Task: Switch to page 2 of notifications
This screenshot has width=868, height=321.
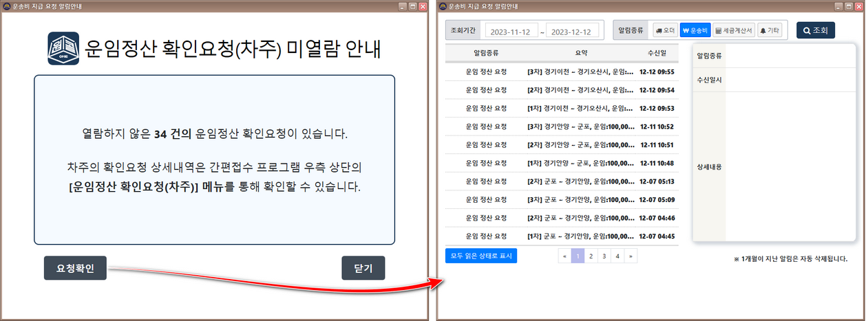Action: pos(591,256)
